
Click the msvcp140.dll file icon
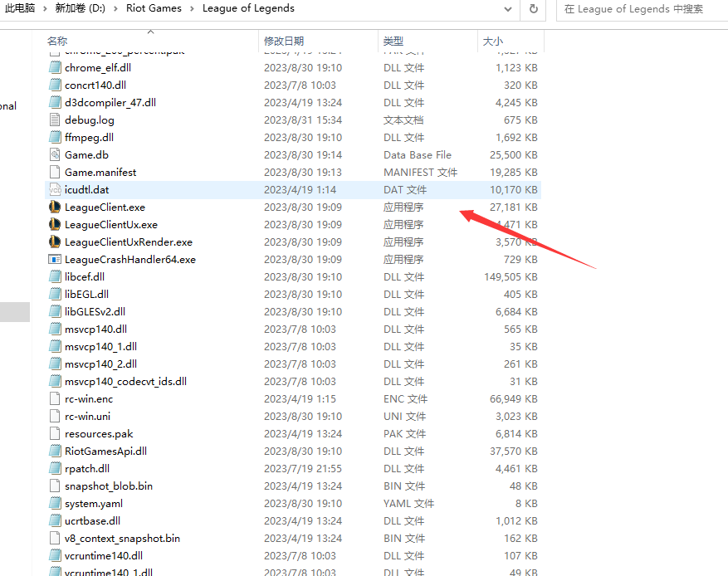pos(55,329)
